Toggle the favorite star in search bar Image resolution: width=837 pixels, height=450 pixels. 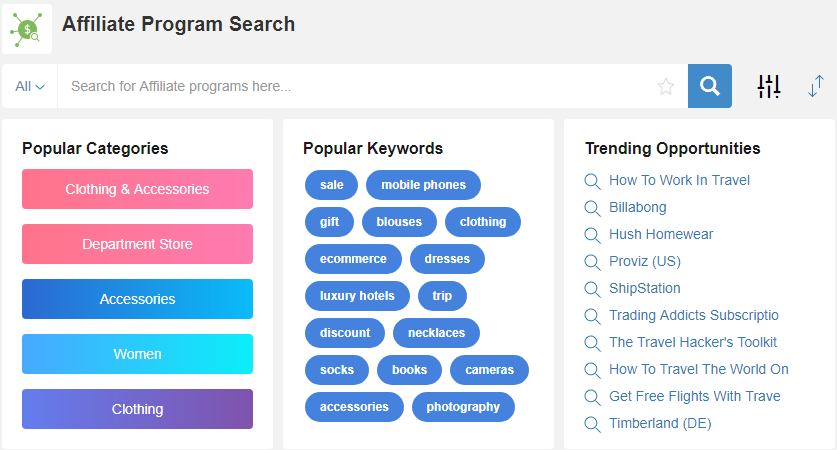point(666,86)
